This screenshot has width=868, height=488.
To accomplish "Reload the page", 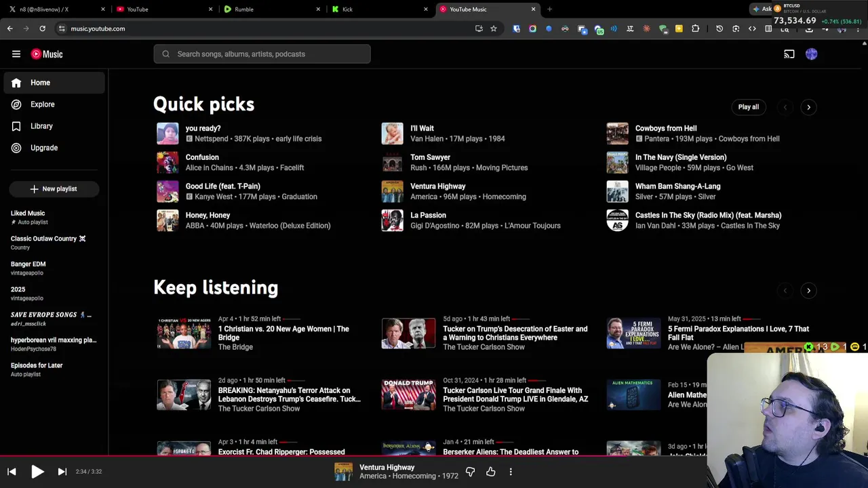I will pyautogui.click(x=42, y=28).
